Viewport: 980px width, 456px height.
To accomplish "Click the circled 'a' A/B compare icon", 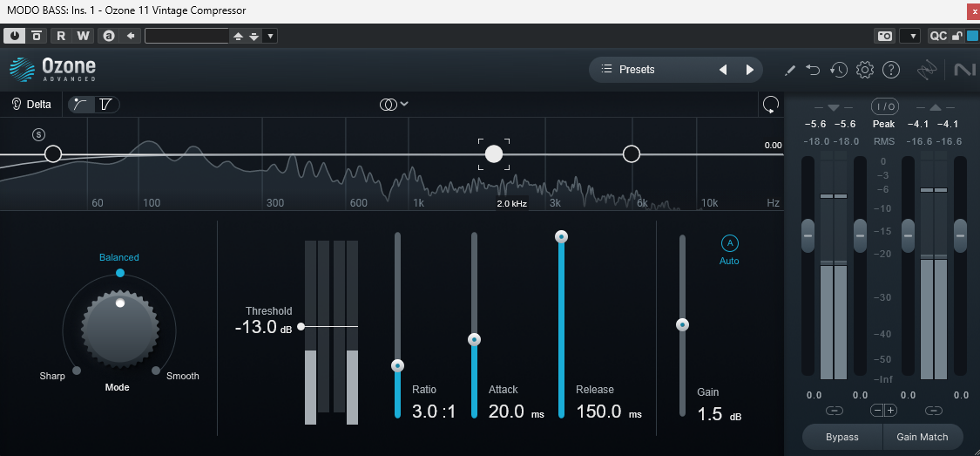I will point(109,36).
